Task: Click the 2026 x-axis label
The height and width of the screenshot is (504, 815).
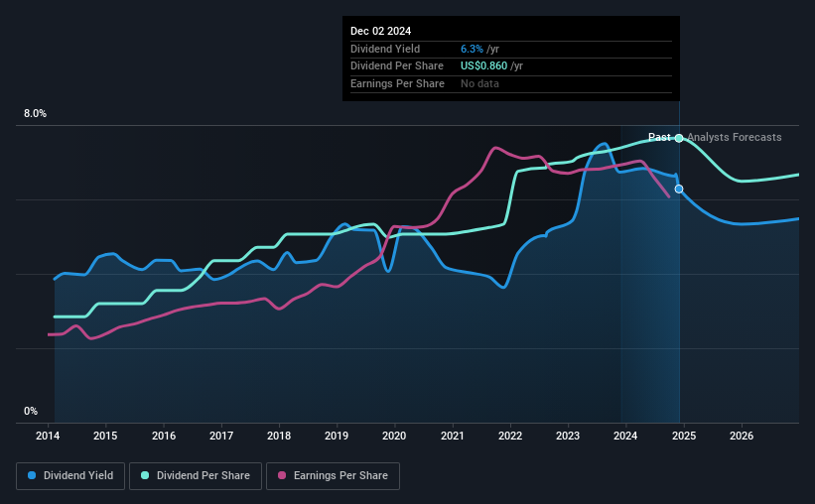Action: click(x=742, y=436)
